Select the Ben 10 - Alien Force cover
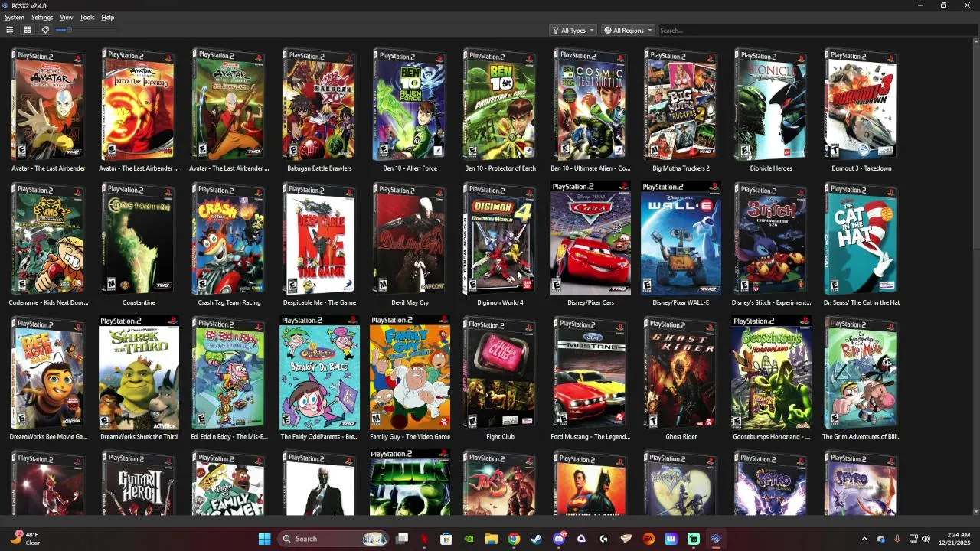Image resolution: width=980 pixels, height=551 pixels. [x=410, y=105]
